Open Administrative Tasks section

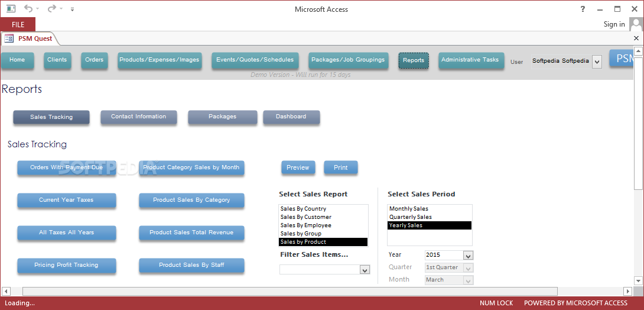[470, 60]
